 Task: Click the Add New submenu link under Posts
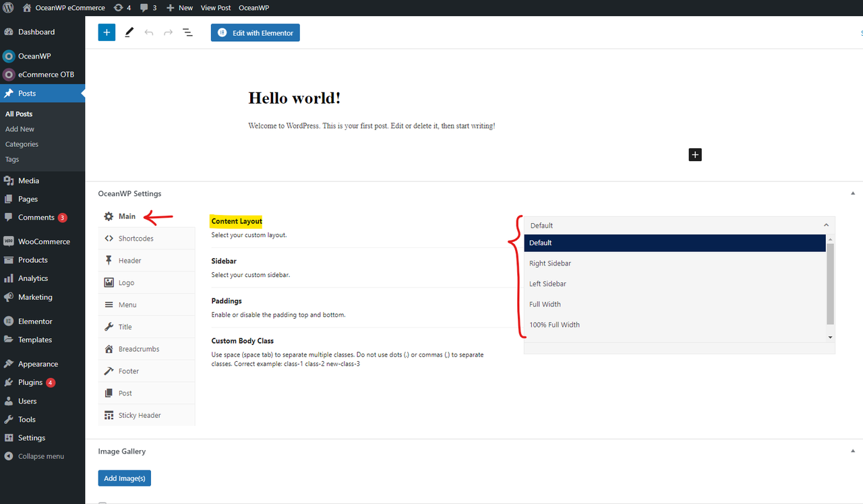20,129
